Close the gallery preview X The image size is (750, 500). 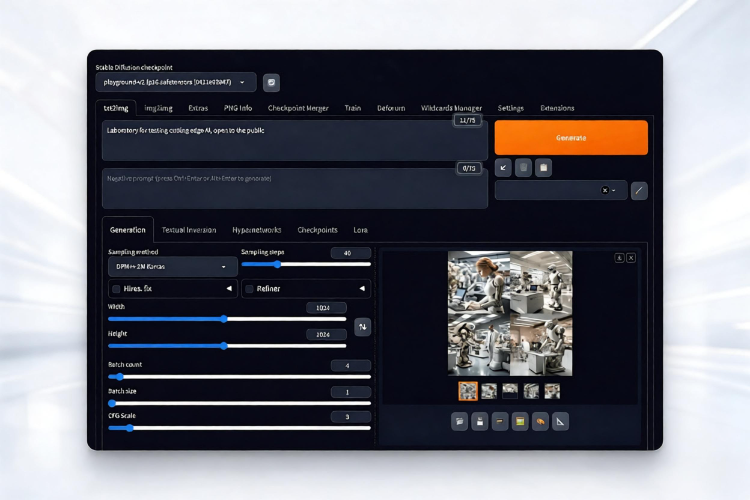tap(631, 258)
